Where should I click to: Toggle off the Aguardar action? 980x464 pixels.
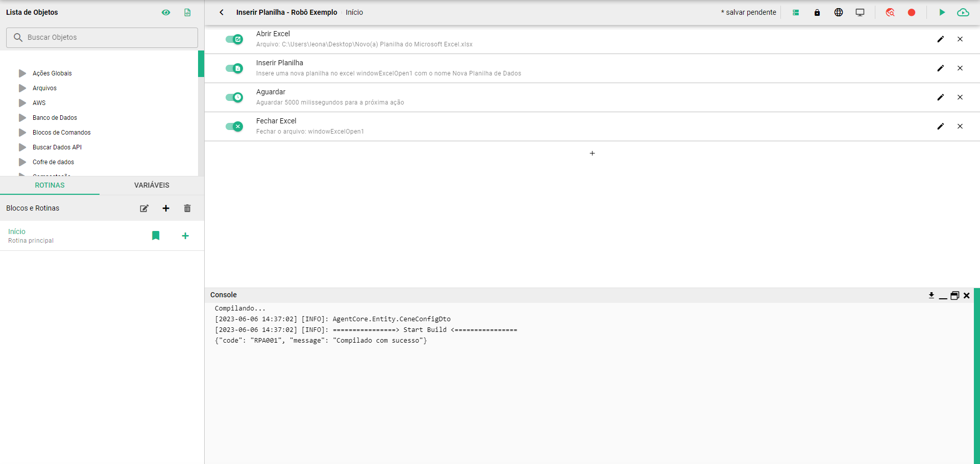[234, 97]
